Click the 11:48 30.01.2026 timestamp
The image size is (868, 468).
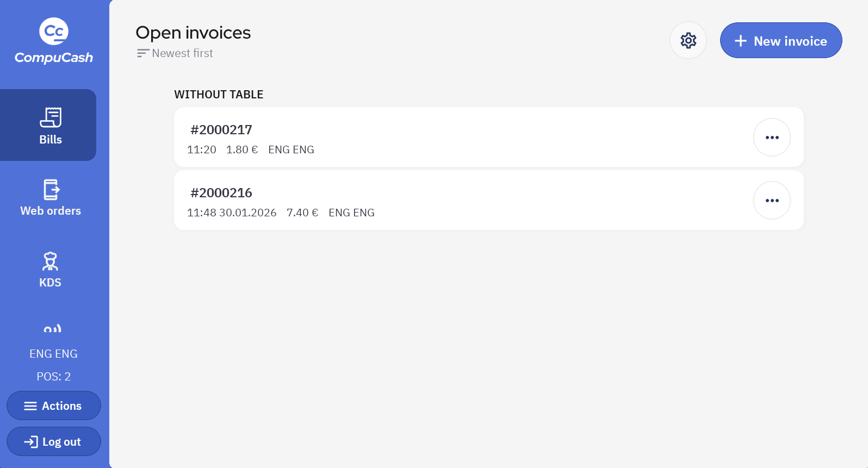tap(232, 213)
